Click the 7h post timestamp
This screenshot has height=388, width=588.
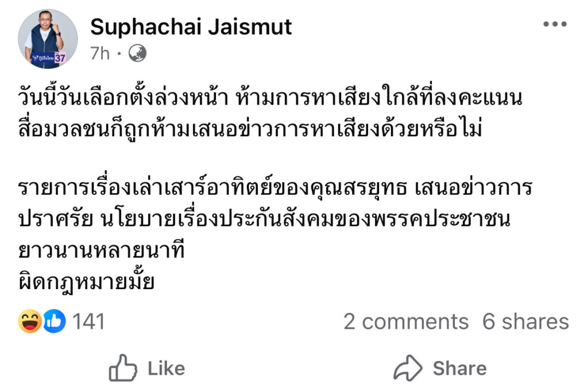pyautogui.click(x=100, y=53)
